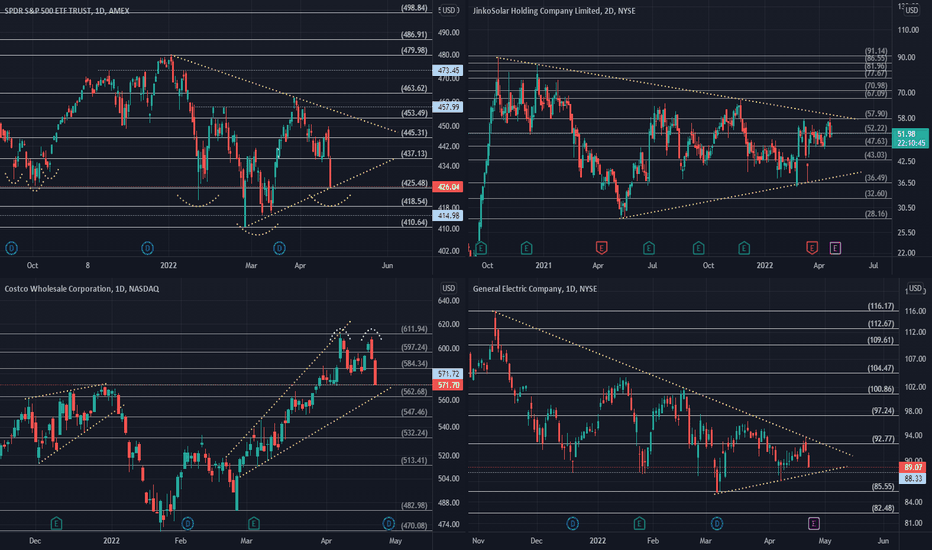This screenshot has height=550, width=932.
Task: Click JinkoSolar green earnings marker just before 2022
Action: tap(744, 248)
